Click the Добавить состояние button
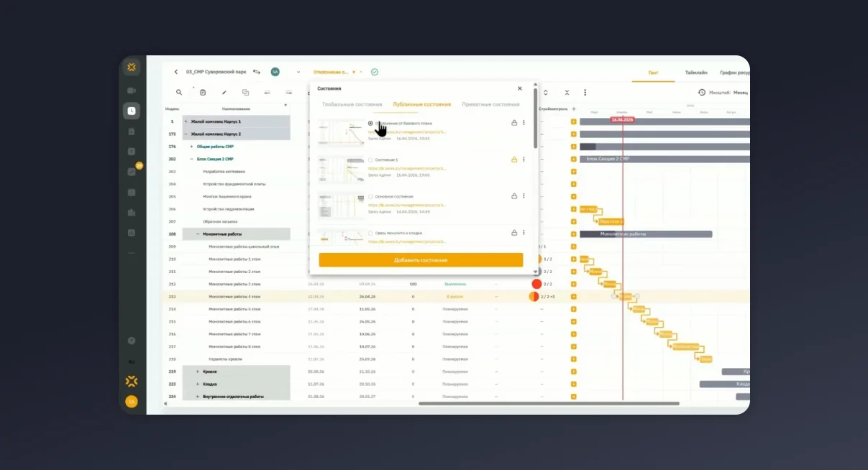This screenshot has width=868, height=470. [x=421, y=260]
